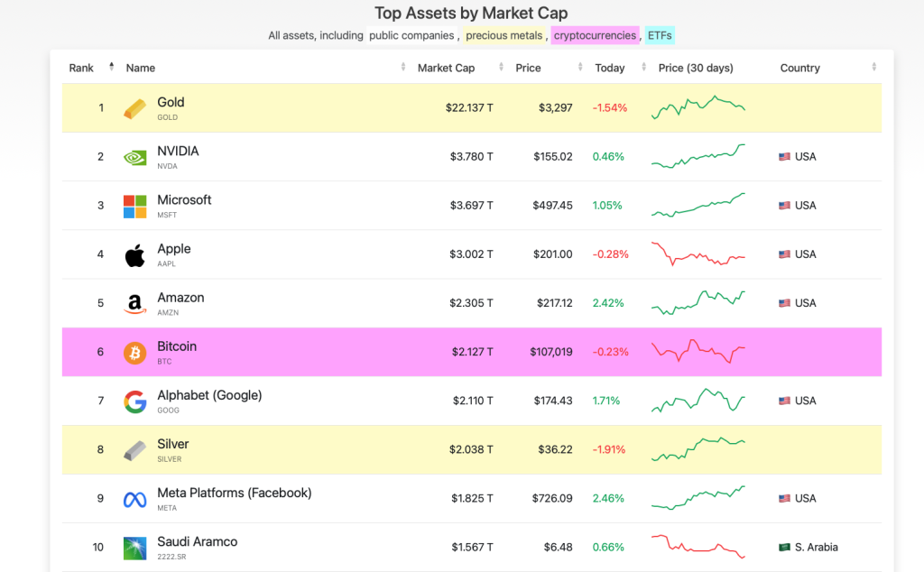The height and width of the screenshot is (572, 924).
Task: Click the Market Cap column header
Action: [446, 68]
